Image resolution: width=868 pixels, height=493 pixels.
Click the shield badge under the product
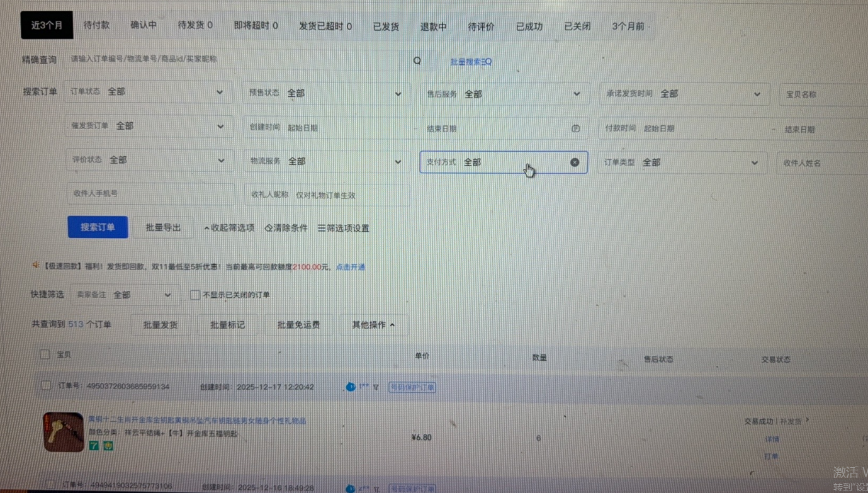click(108, 446)
